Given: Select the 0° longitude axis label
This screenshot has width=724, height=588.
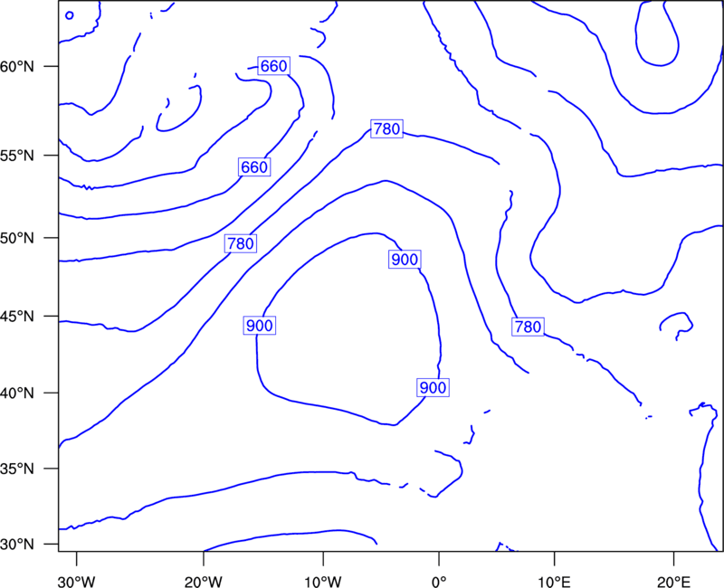Looking at the screenshot, I should (439, 582).
